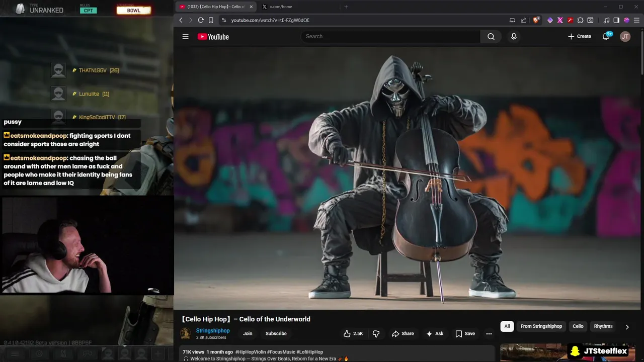The width and height of the screenshot is (644, 362).
Task: Click the #LofiHipHop hashtag
Action: coord(309,352)
